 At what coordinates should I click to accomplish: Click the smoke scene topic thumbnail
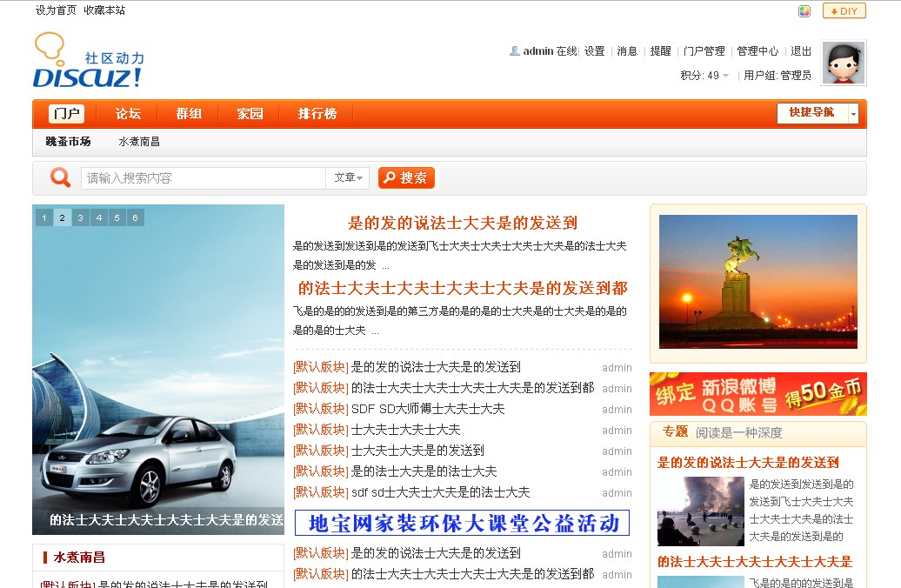coord(700,511)
